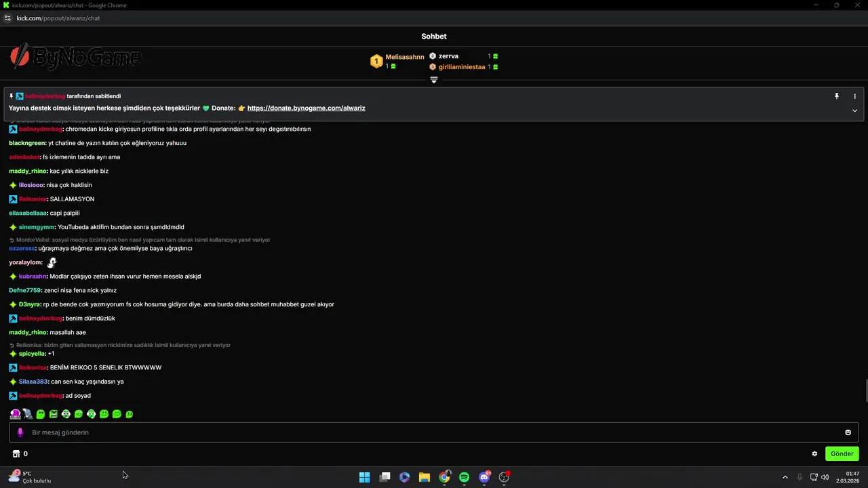Open the taskbar clock showing 01:47

pyautogui.click(x=848, y=477)
